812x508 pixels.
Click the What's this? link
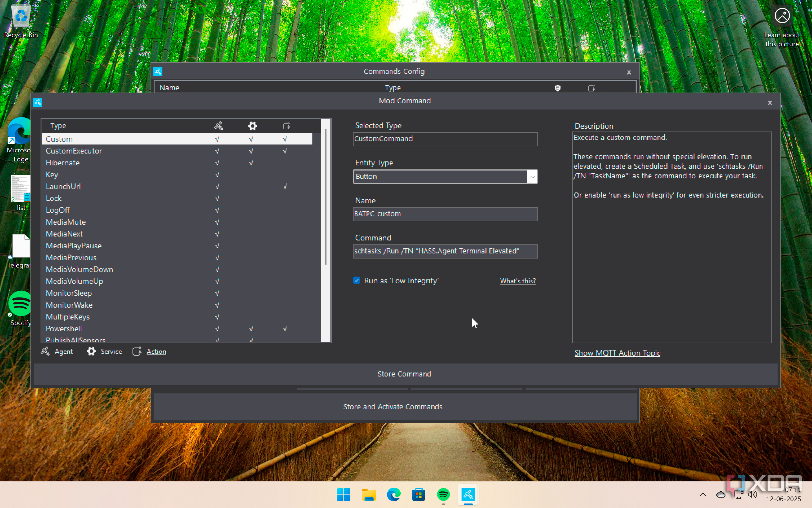(518, 281)
